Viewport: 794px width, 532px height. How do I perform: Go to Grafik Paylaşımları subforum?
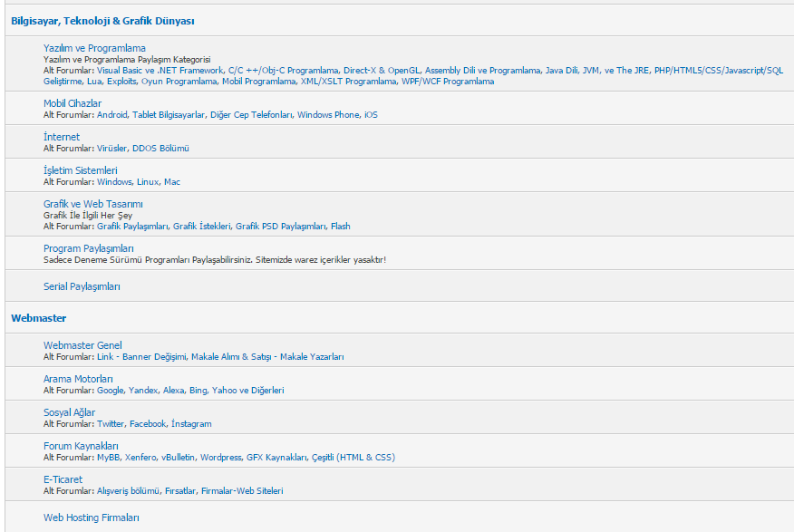(132, 227)
